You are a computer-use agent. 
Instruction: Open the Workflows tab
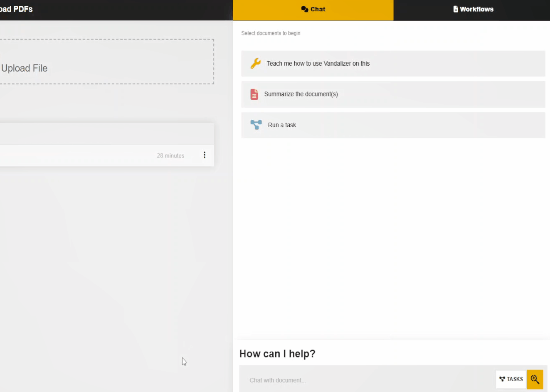[x=473, y=10]
